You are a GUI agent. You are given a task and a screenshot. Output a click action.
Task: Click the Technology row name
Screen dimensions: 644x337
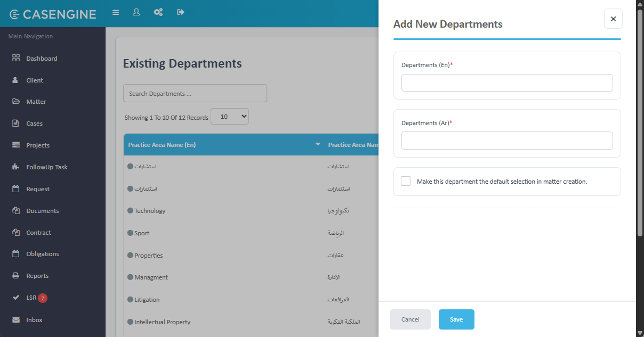(x=150, y=211)
